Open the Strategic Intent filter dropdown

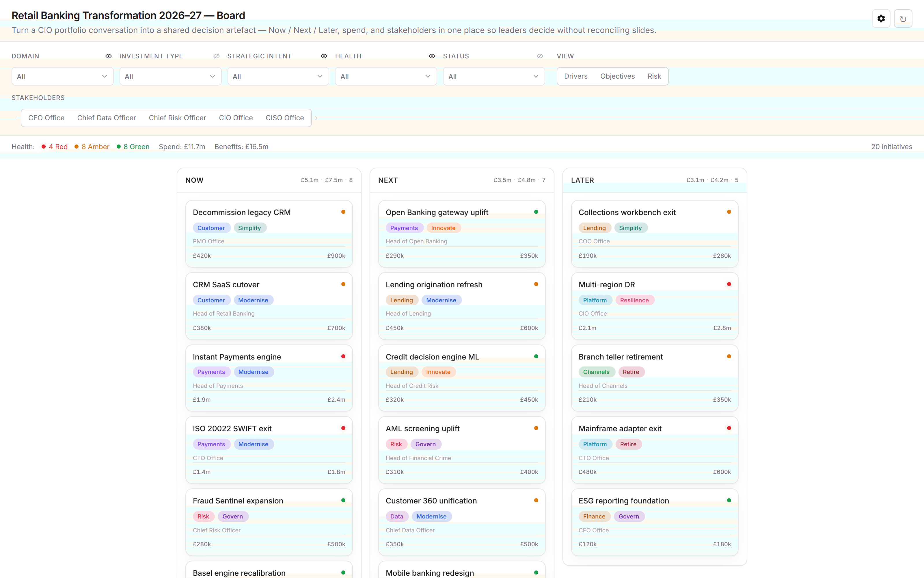point(278,77)
